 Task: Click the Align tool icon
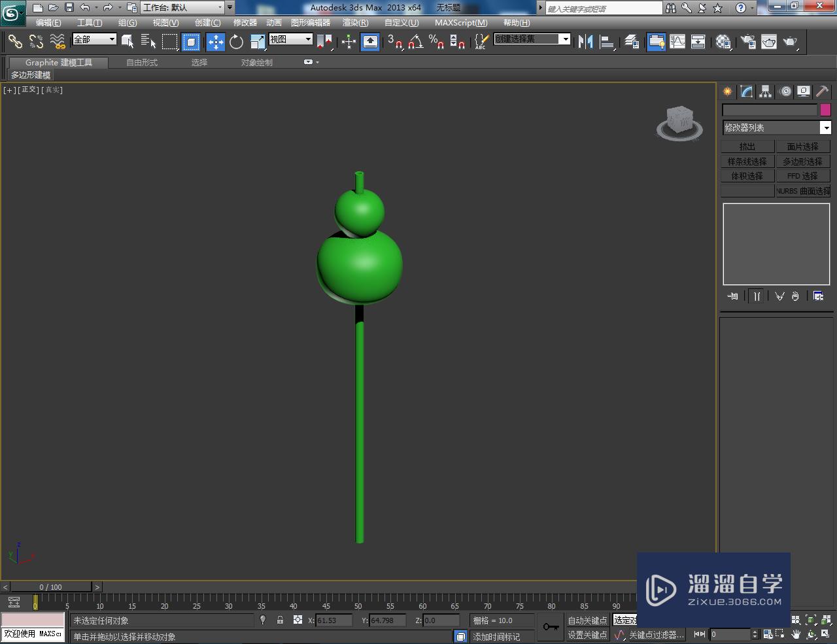click(x=607, y=42)
